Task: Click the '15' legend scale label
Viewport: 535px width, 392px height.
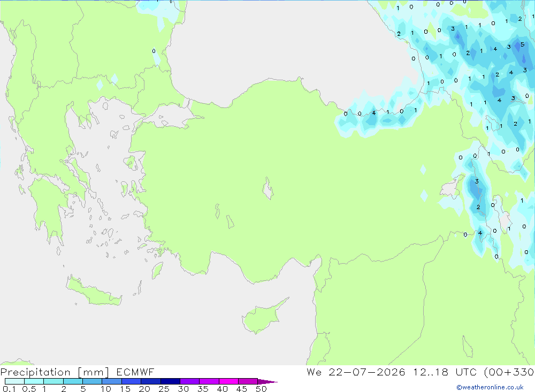Action: coord(125,389)
